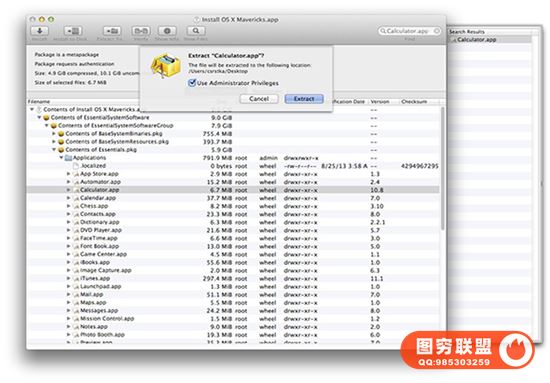This screenshot has width=550, height=383.
Task: Collapse Contents of Essentials.pkg
Action: click(54, 150)
